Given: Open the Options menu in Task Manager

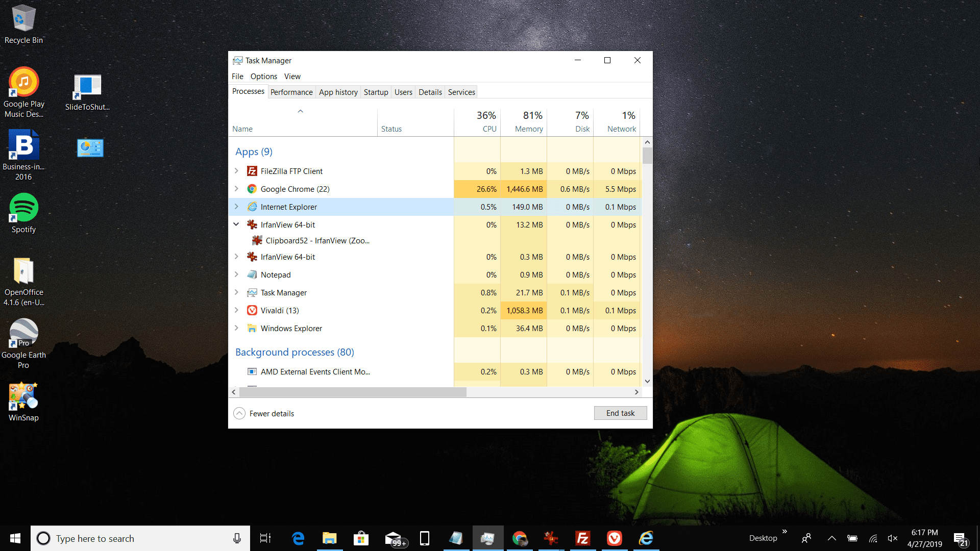Looking at the screenshot, I should pyautogui.click(x=263, y=76).
